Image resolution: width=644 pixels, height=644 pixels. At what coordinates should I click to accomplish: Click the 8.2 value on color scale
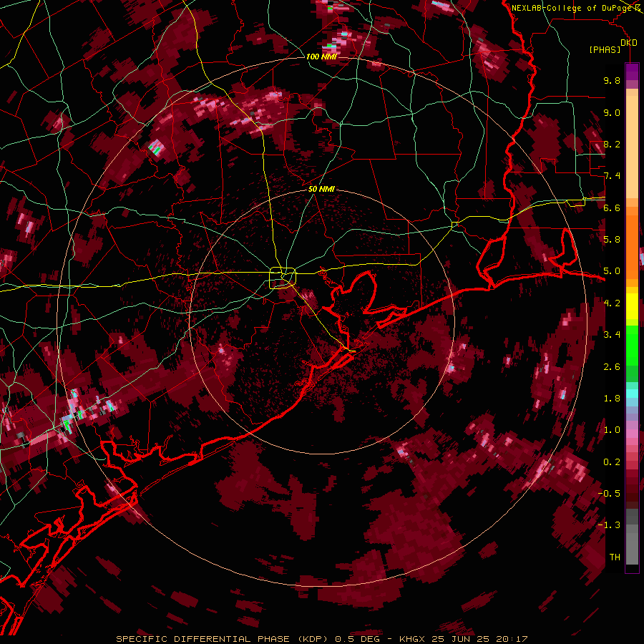click(x=612, y=144)
